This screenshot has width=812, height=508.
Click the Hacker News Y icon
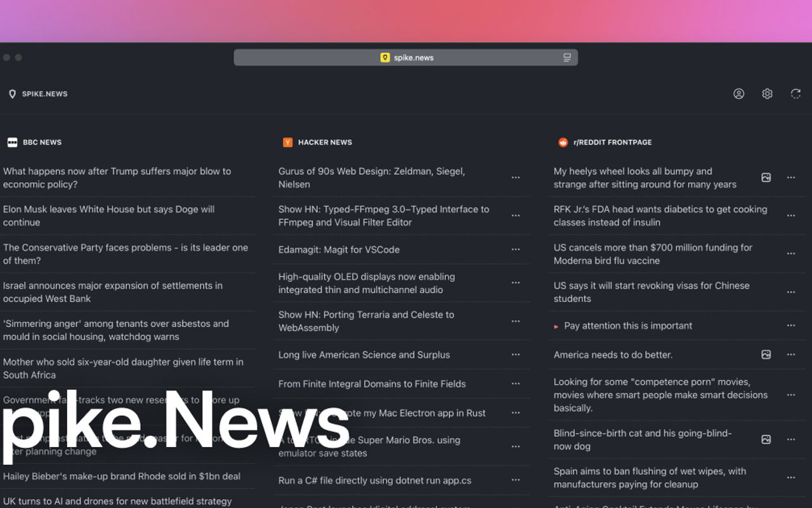pyautogui.click(x=287, y=142)
